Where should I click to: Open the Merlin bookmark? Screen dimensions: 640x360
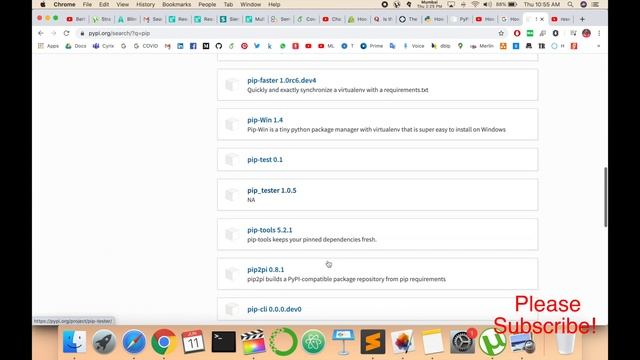pos(482,46)
